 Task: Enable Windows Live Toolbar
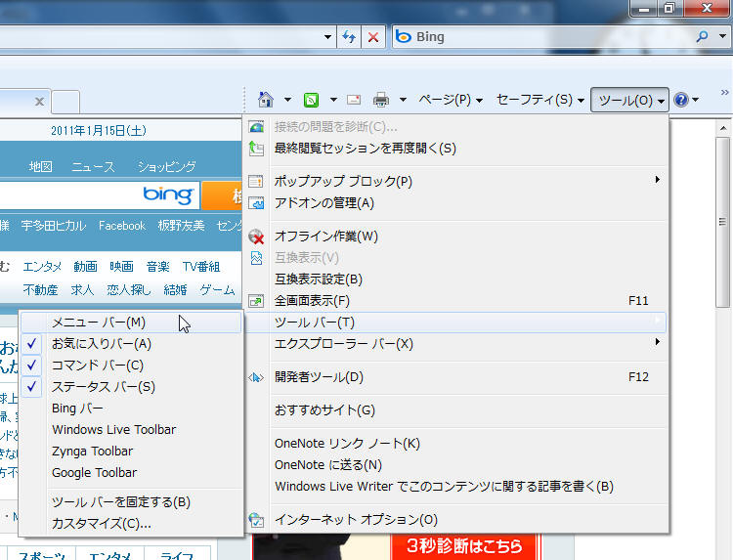click(x=131, y=430)
